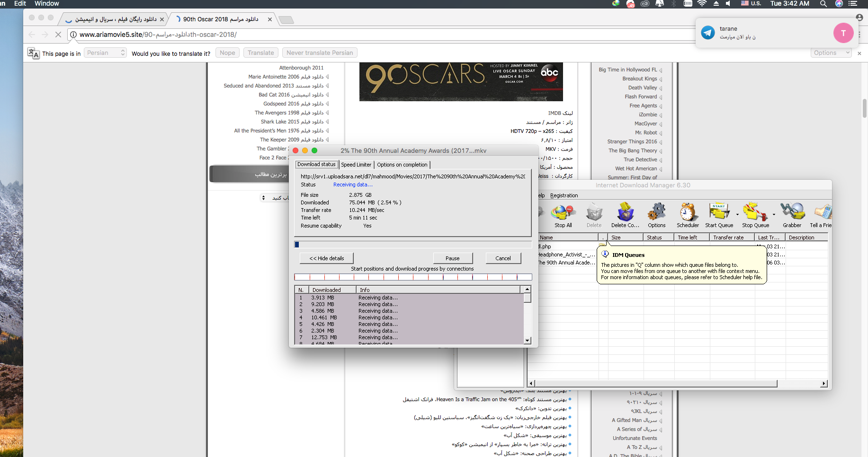Viewport: 868px width, 457px height.
Task: Open the Persian language dropdown
Action: click(x=106, y=53)
